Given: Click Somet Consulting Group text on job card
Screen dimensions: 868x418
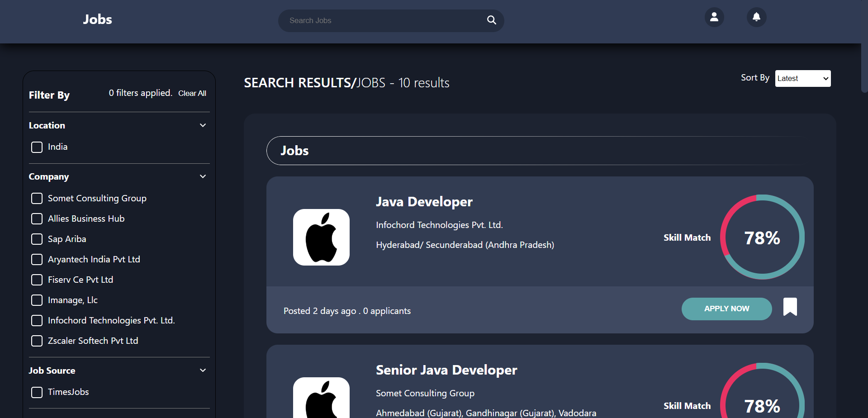Looking at the screenshot, I should pos(425,393).
